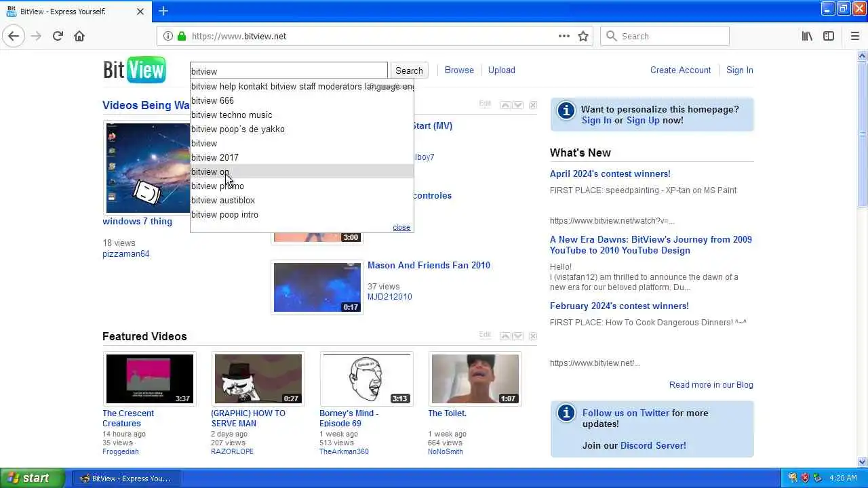
Task: Open the Create Account link
Action: coord(680,70)
